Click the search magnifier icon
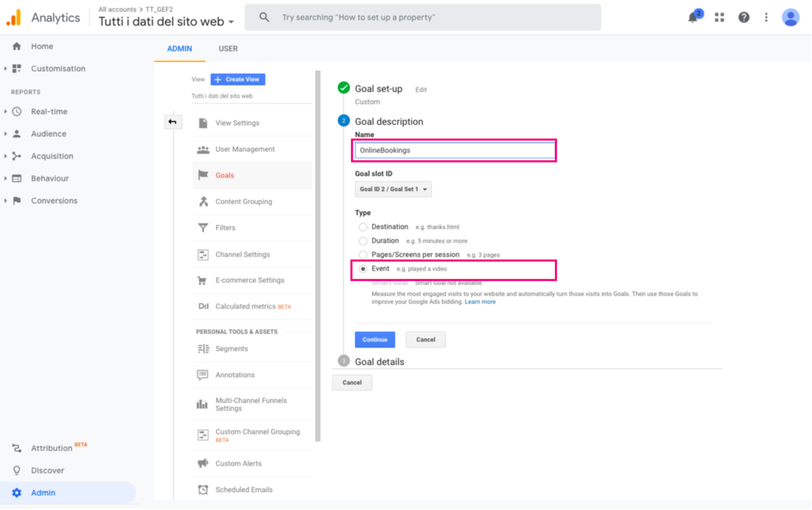Viewport: 812px width, 510px height. [264, 17]
